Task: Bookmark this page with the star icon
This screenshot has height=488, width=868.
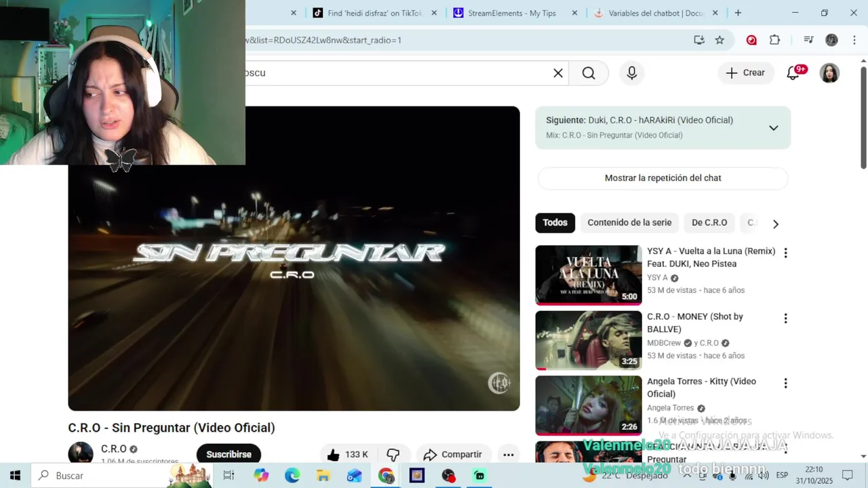Action: [719, 40]
